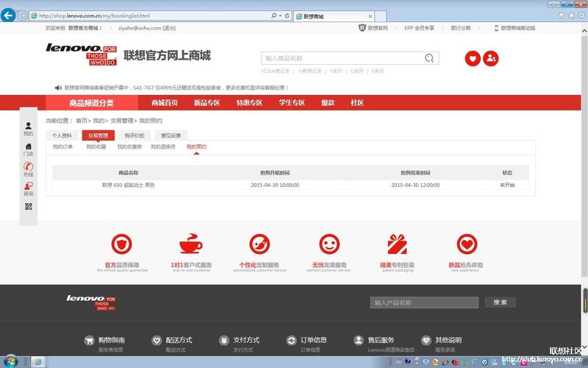The width and height of the screenshot is (588, 368).
Task: Open the 商品频道分类 category menu
Action: [91, 103]
